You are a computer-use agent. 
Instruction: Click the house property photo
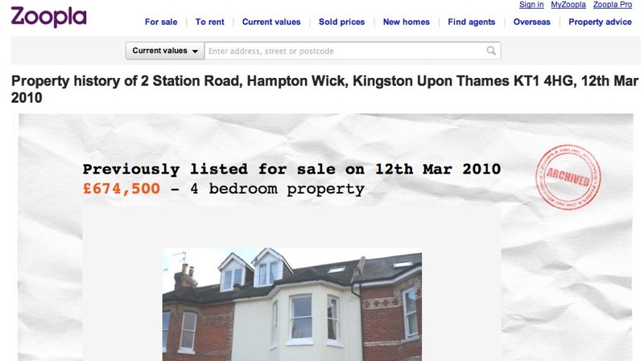[x=292, y=305]
